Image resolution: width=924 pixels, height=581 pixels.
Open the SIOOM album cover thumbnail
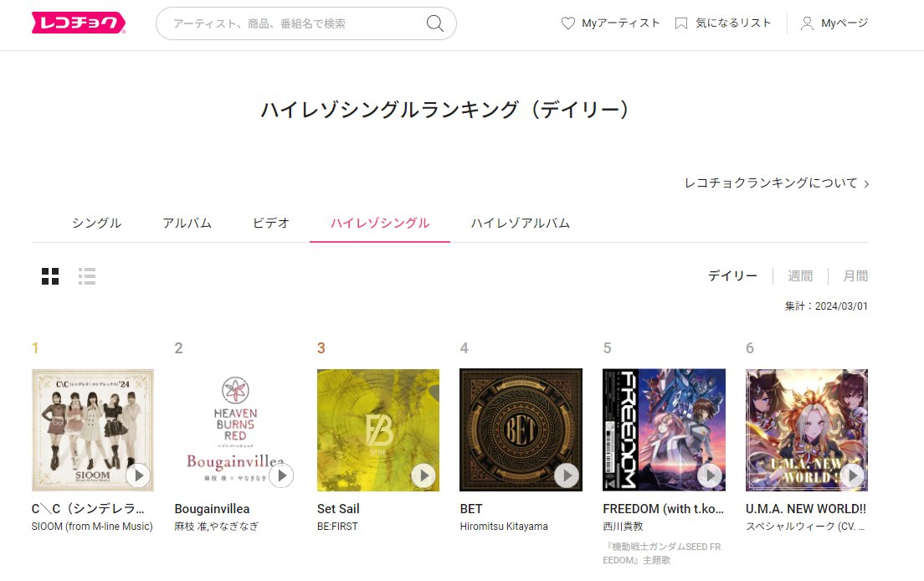point(93,430)
